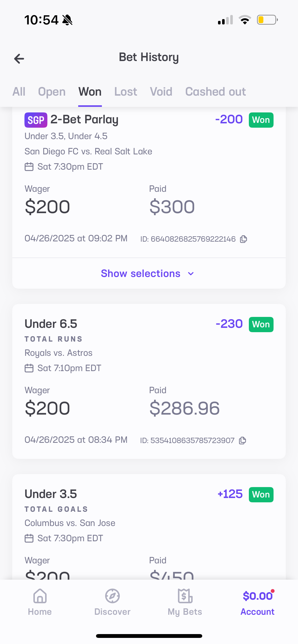298x644 pixels.
Task: Show the Cashed out bets tab
Action: (215, 92)
